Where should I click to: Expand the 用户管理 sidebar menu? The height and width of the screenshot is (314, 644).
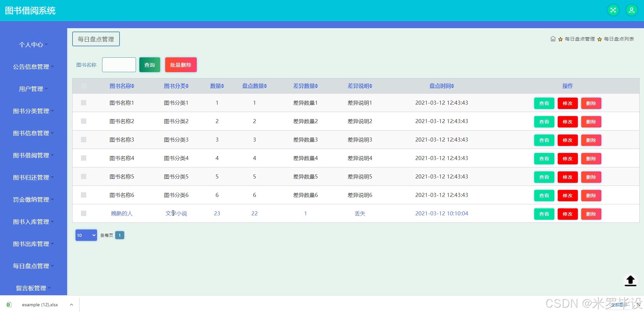point(34,89)
